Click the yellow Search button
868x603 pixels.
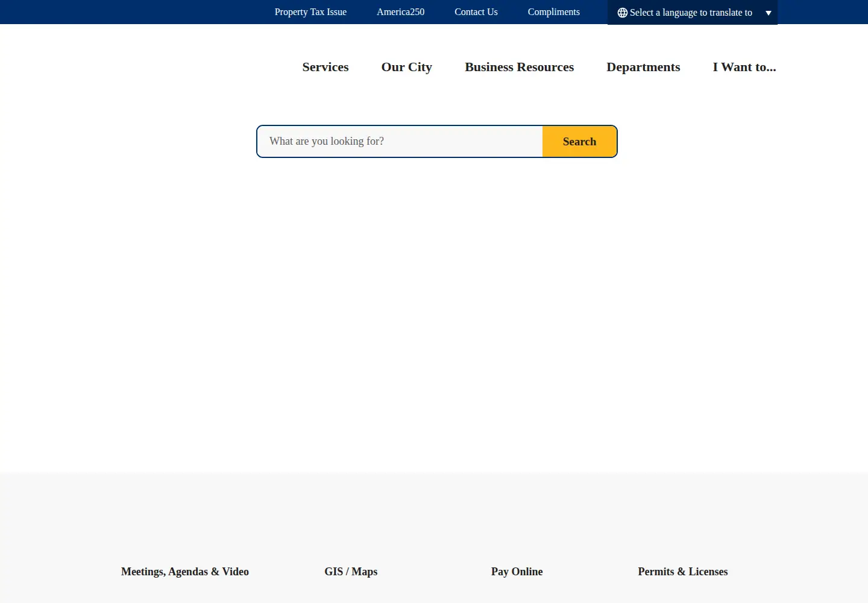[579, 142]
